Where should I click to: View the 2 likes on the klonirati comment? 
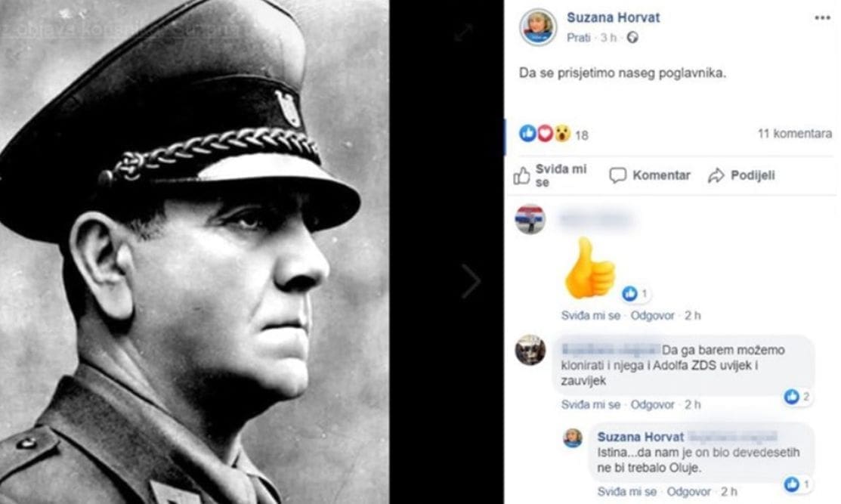pos(796,396)
